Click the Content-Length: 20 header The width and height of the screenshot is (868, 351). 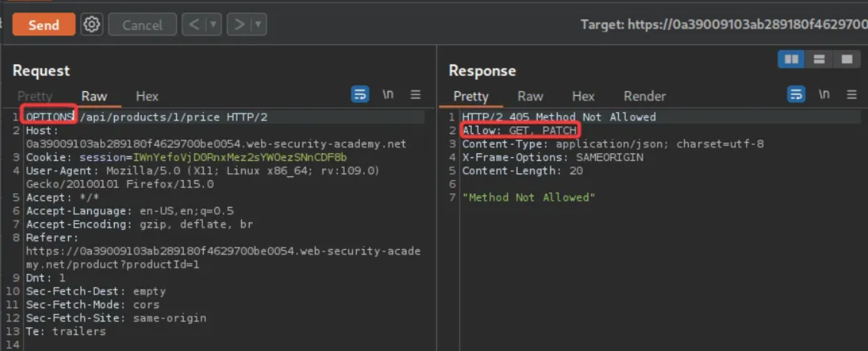(x=522, y=170)
